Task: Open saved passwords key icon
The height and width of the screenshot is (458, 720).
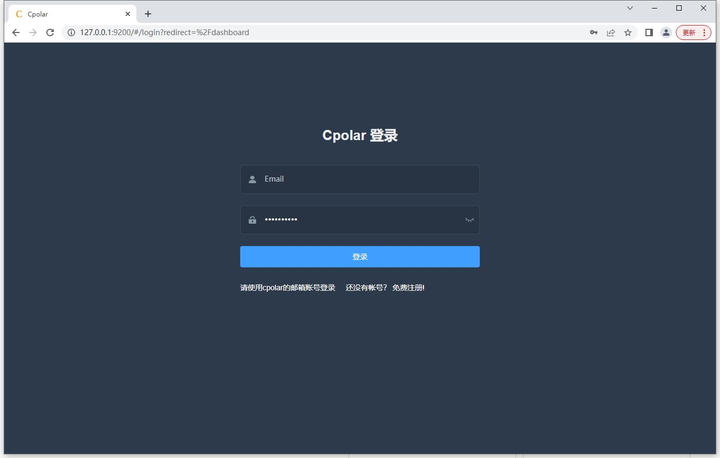Action: click(594, 33)
